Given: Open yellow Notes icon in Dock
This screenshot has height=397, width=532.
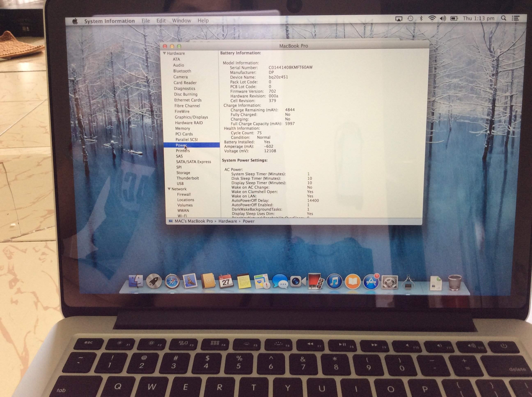Looking at the screenshot, I should point(244,281).
